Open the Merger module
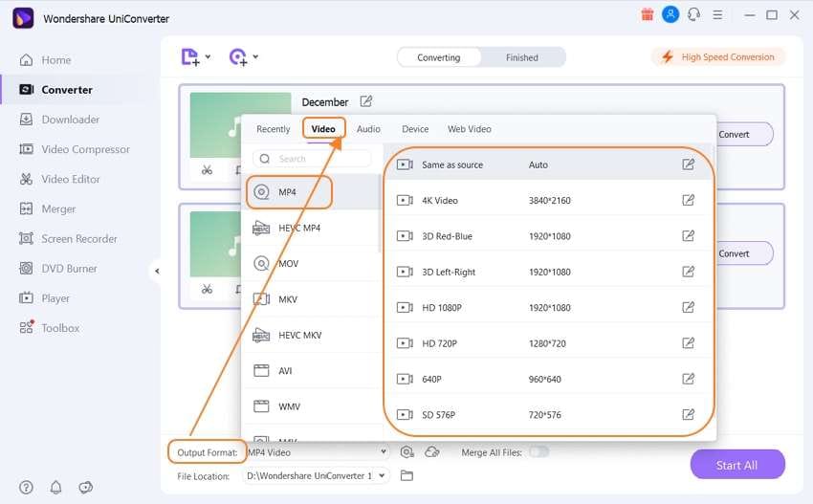 (x=47, y=208)
